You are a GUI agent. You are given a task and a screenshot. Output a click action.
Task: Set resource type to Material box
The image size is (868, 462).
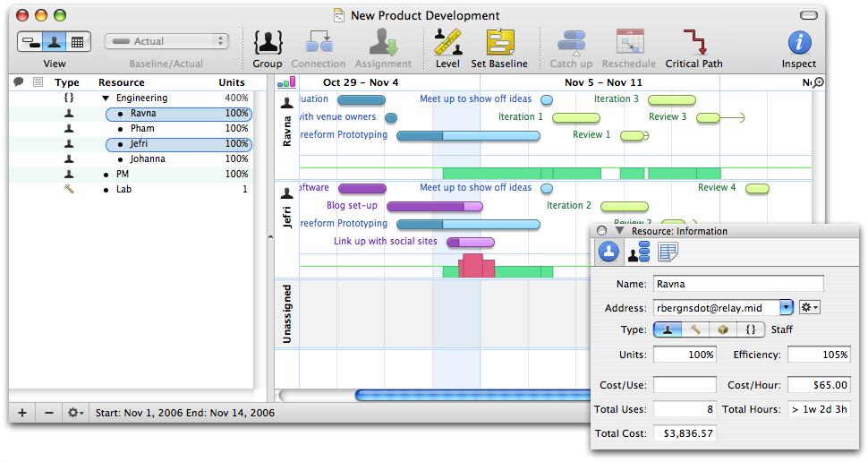tap(723, 329)
